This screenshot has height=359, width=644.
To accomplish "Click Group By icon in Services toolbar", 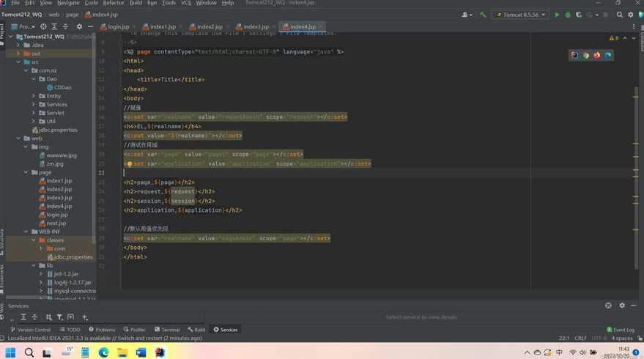I will click(x=49, y=317).
